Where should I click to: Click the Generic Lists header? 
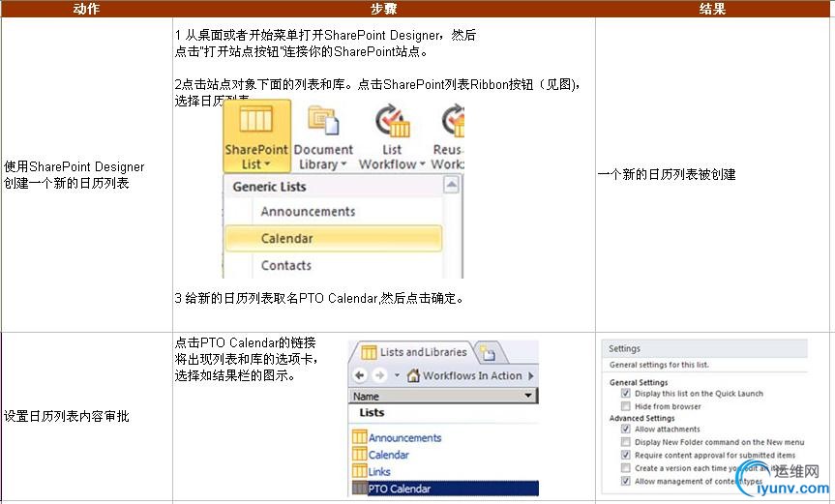point(269,187)
